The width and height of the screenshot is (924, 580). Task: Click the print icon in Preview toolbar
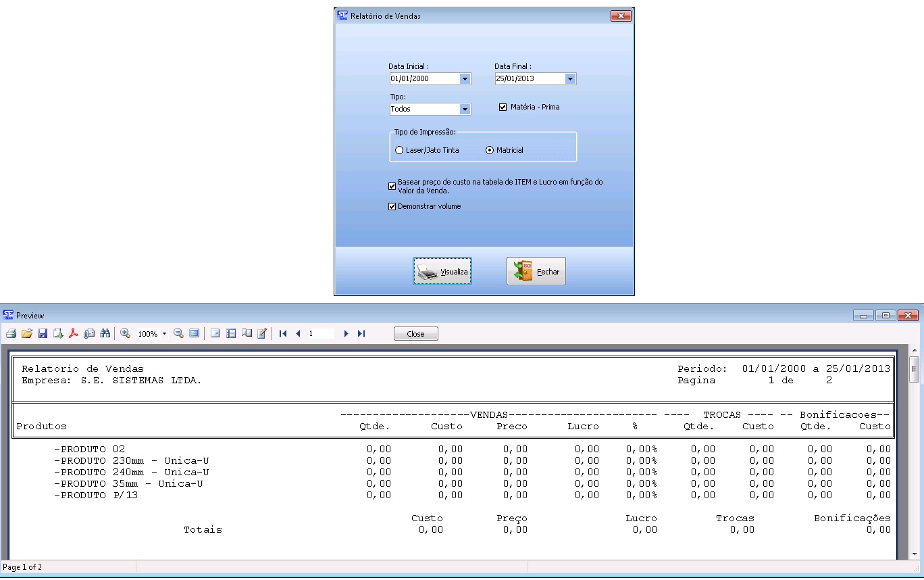[x=11, y=334]
